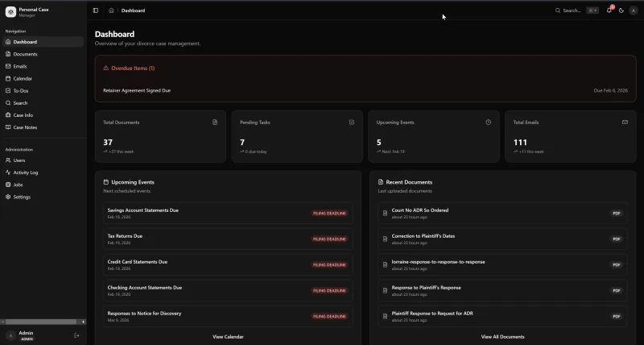Screen dimensions: 644x345
Task: Open the Total Documents card showing 37
Action: (160, 136)
